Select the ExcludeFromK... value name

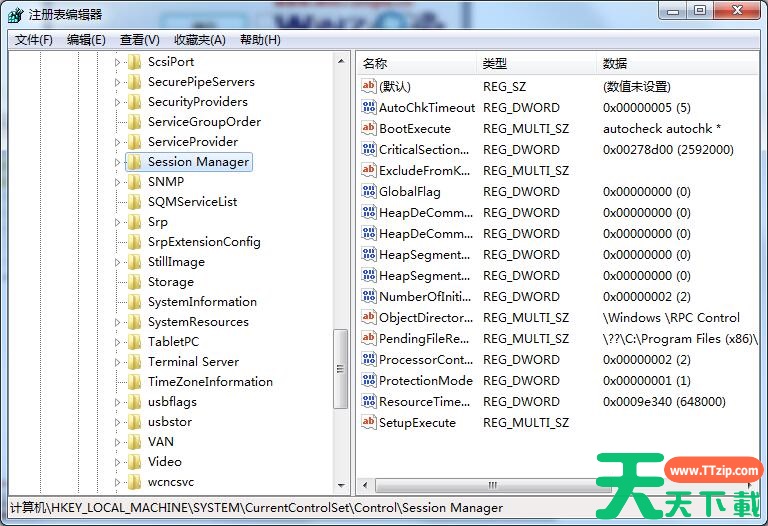point(424,170)
